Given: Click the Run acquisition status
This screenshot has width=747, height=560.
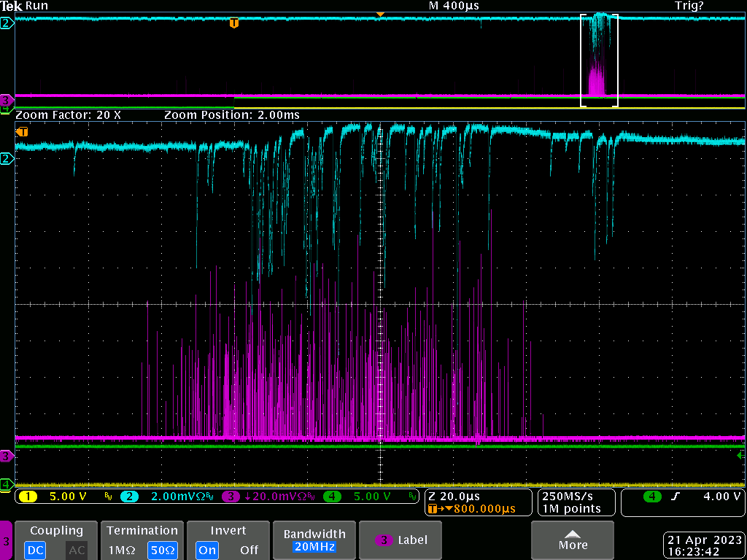Looking at the screenshot, I should pos(36,6).
